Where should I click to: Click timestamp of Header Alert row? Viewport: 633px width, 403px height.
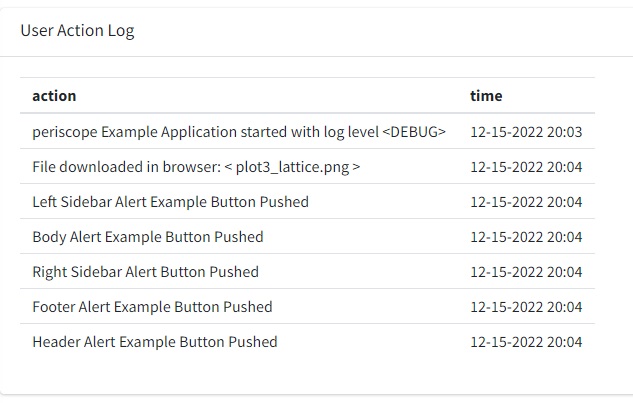pos(526,342)
